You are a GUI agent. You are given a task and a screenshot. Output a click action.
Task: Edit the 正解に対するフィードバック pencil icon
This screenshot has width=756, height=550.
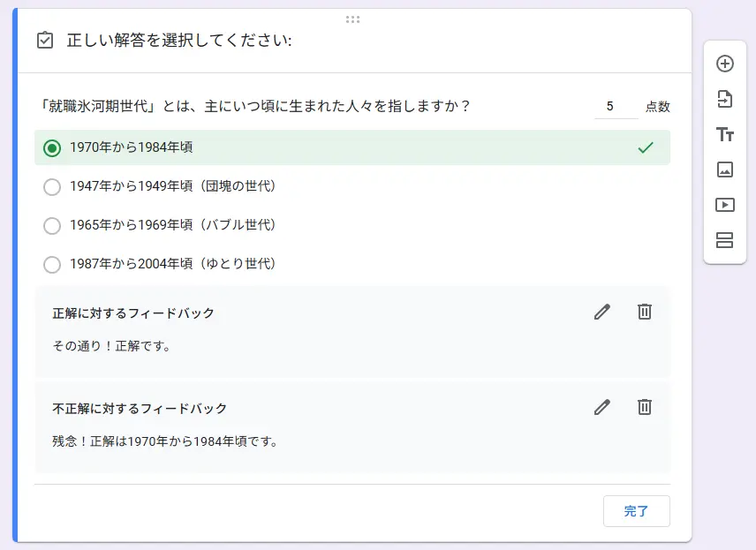[601, 312]
